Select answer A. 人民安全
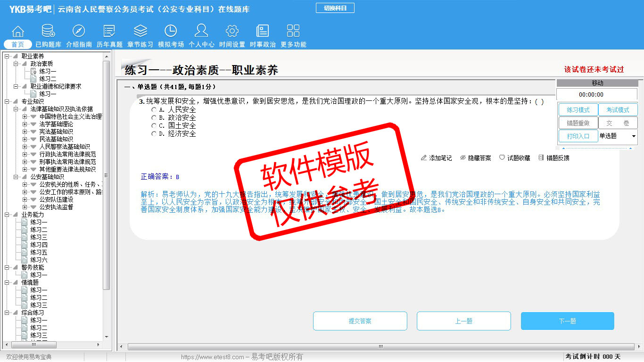Viewport: 644px width, 362px height. point(154,110)
